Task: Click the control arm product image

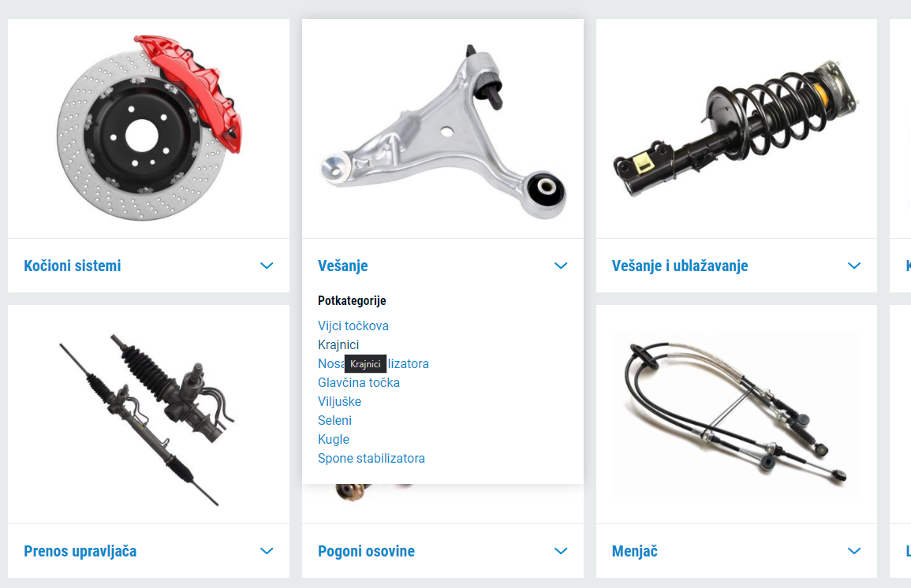Action: (x=442, y=131)
